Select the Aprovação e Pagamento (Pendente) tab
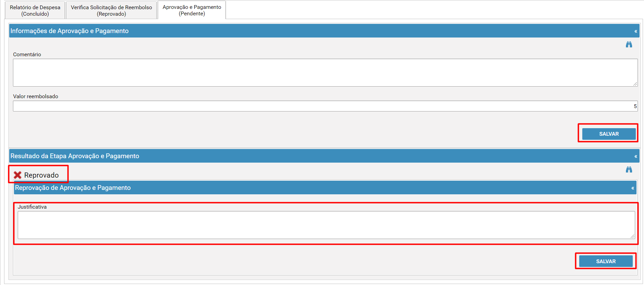Screen dimensions: 644x285 click(192, 10)
